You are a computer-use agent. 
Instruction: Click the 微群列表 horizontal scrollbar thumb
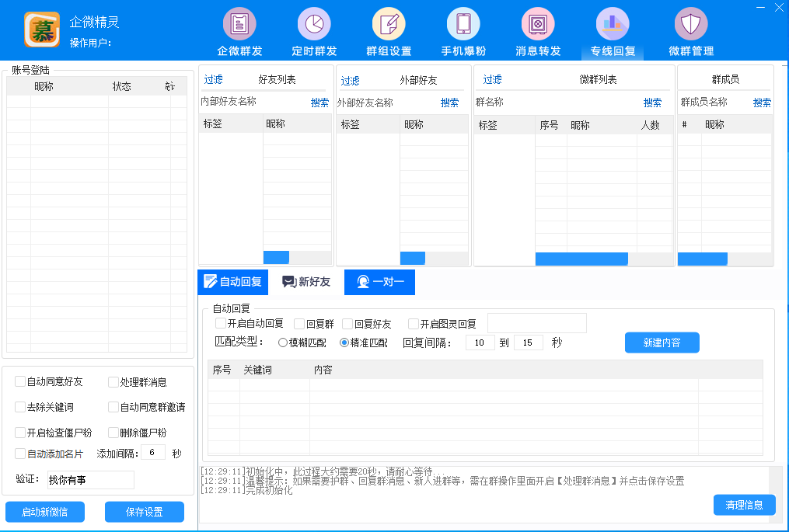tap(581, 259)
